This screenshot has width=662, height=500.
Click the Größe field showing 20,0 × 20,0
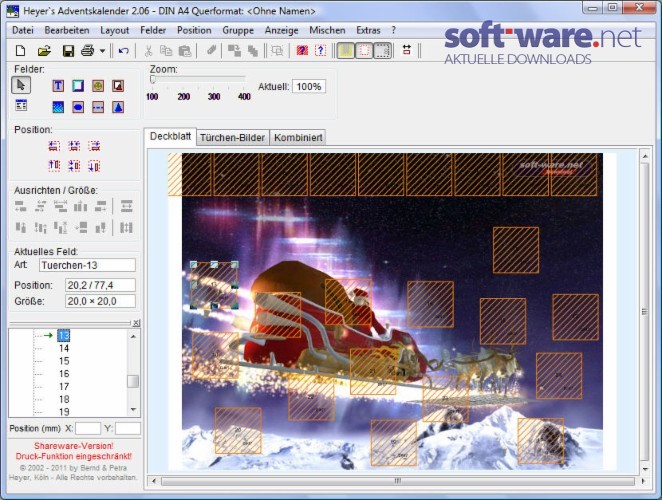pos(100,301)
